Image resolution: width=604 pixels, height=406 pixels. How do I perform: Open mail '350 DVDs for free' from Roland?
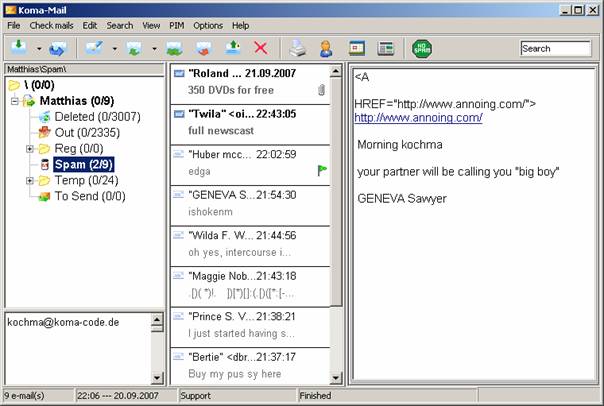(250, 84)
